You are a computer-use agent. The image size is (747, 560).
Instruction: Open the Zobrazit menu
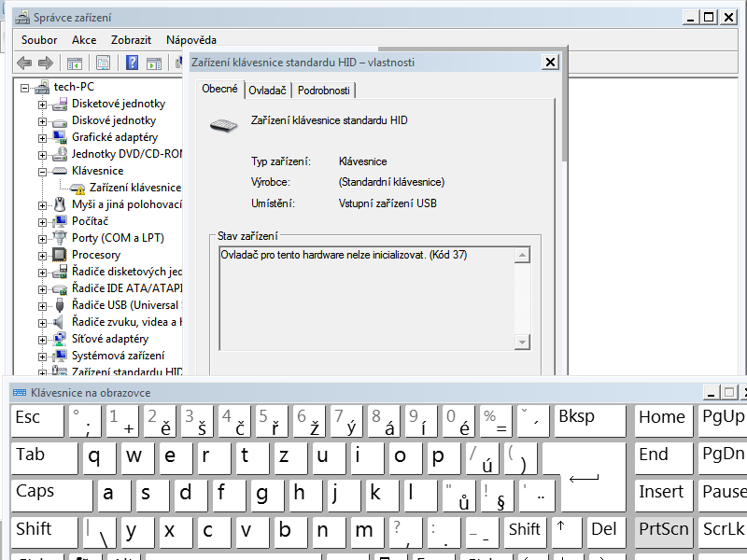[x=131, y=40]
